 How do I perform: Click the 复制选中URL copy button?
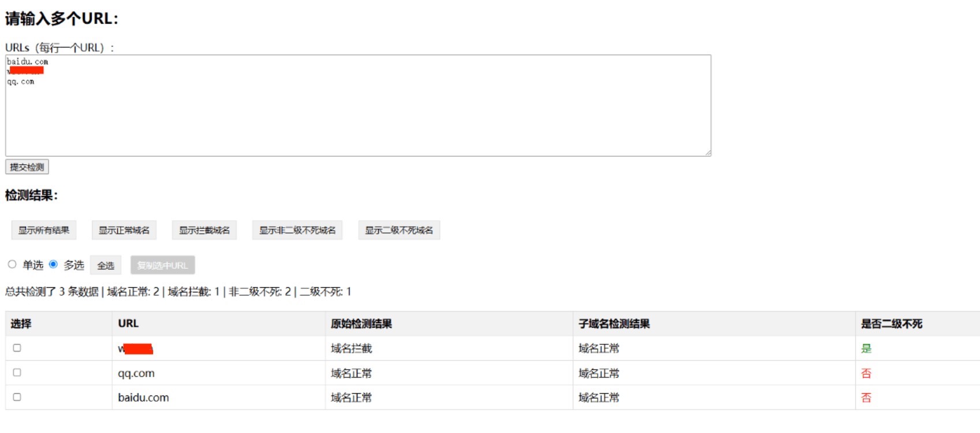point(162,265)
